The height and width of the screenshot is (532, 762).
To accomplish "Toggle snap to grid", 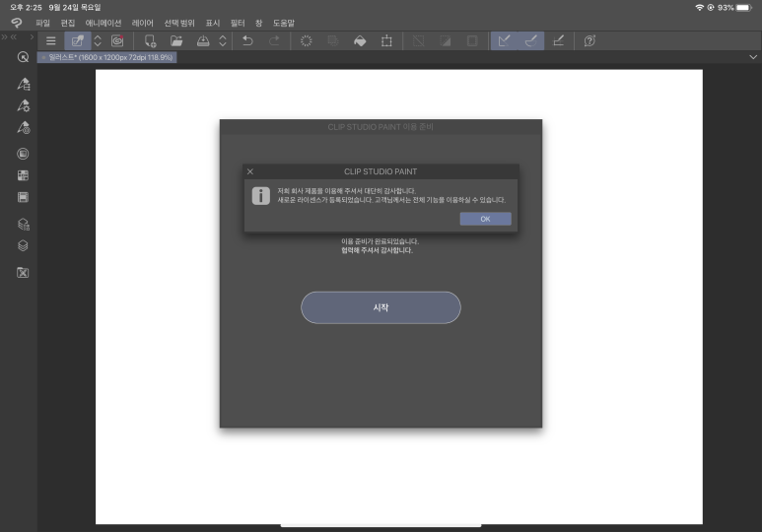I will point(558,40).
